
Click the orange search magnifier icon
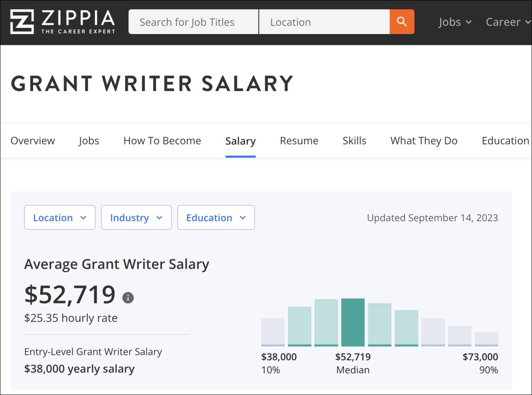402,22
